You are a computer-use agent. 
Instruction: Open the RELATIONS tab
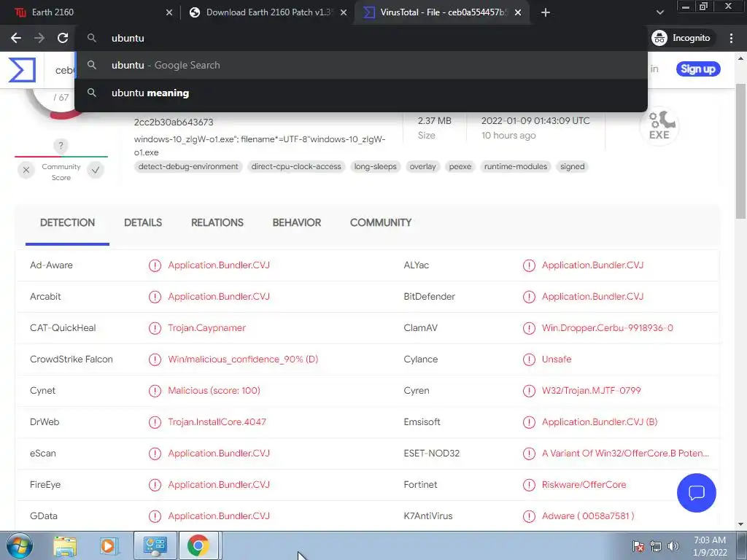point(217,223)
